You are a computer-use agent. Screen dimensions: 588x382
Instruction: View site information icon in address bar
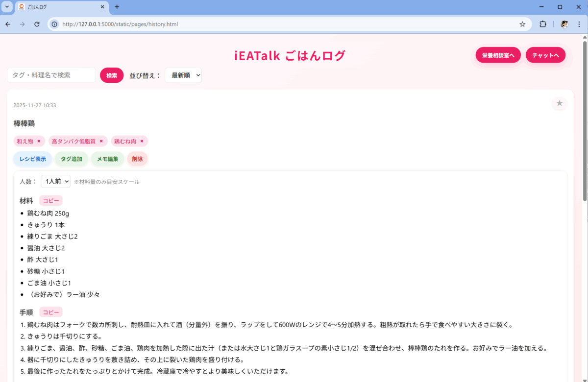pyautogui.click(x=54, y=24)
